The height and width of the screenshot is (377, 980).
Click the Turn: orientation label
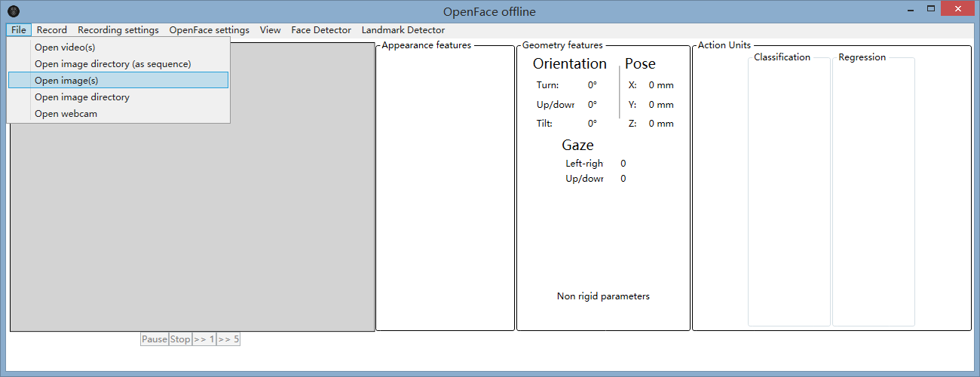[547, 85]
